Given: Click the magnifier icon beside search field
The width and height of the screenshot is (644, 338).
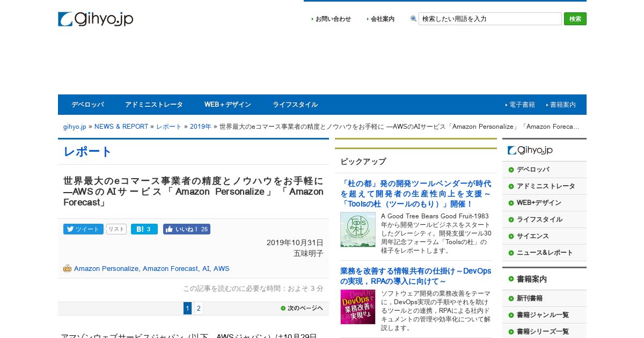Looking at the screenshot, I should pos(413,19).
